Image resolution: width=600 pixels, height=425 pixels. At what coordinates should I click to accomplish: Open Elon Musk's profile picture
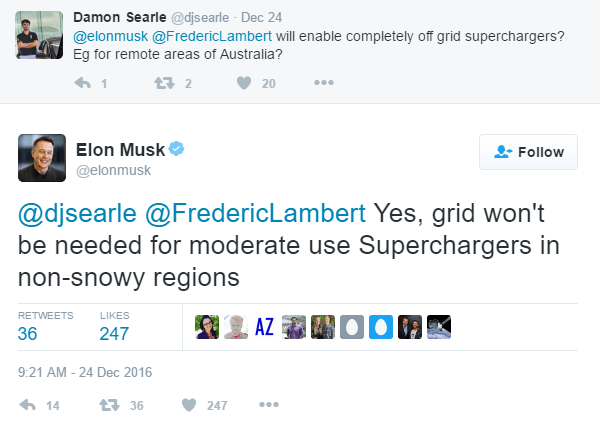(x=42, y=158)
